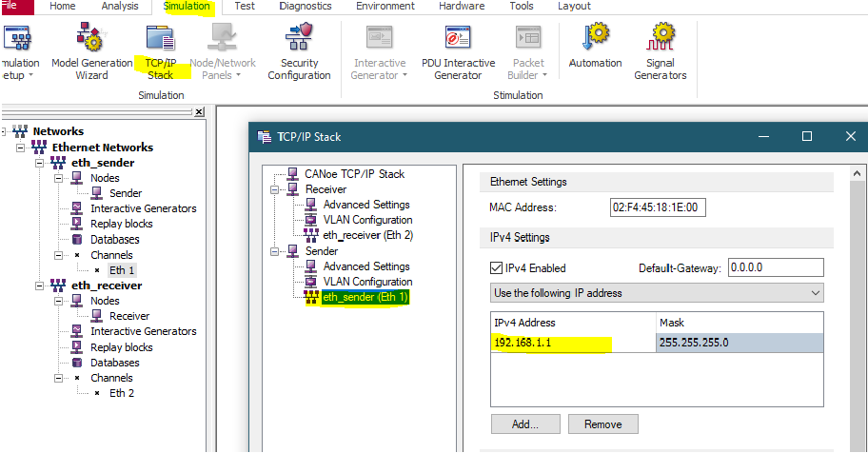Image resolution: width=868 pixels, height=453 pixels.
Task: Collapse Sender in TCP/IP Stack tree
Action: (274, 251)
